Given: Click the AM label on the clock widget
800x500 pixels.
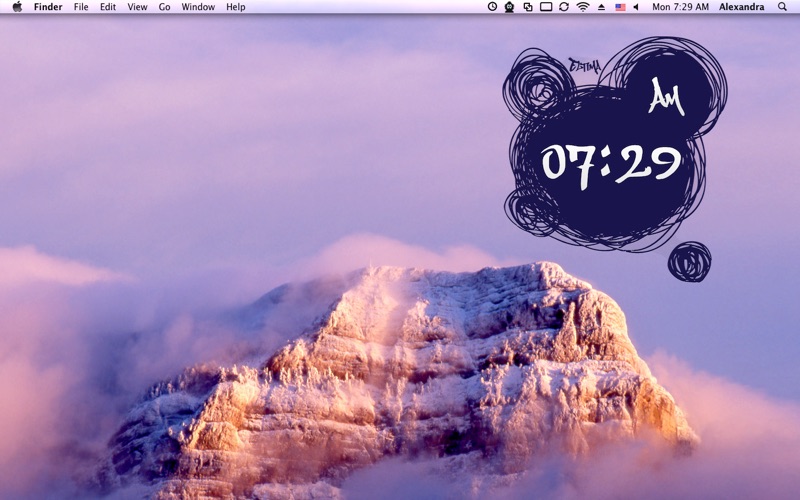Looking at the screenshot, I should 666,97.
